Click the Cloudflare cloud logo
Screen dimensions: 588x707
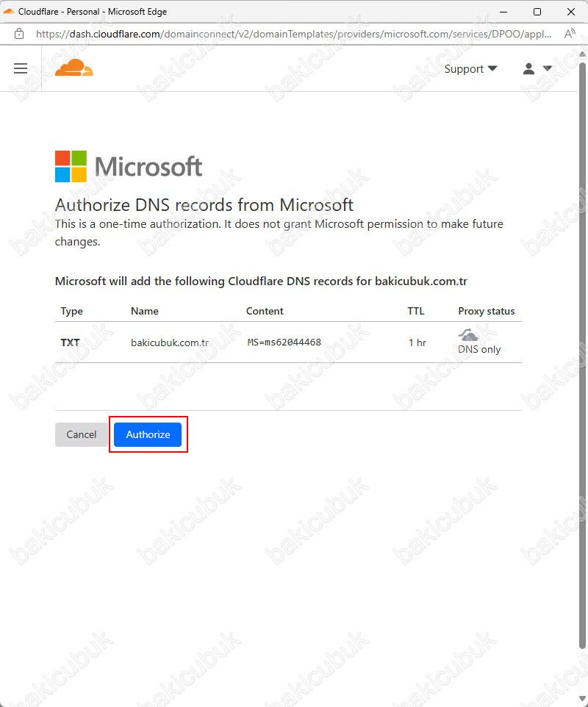click(74, 68)
